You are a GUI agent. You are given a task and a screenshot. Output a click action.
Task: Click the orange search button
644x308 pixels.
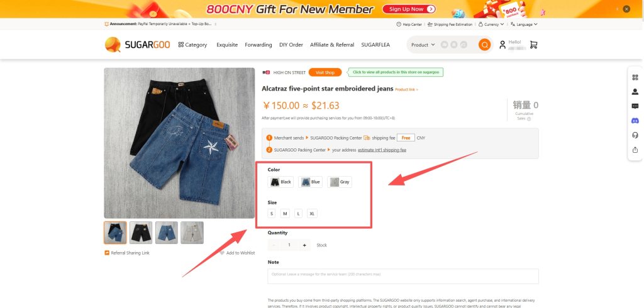[x=484, y=45]
